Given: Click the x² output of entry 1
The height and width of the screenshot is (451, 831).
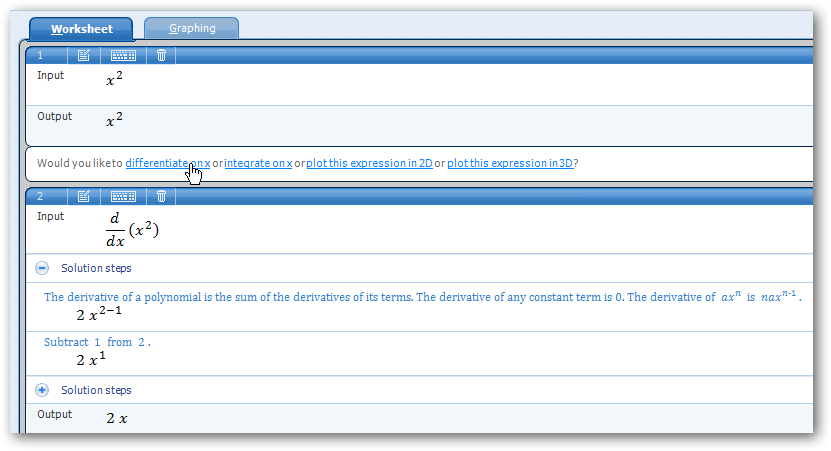Looking at the screenshot, I should tap(114, 119).
